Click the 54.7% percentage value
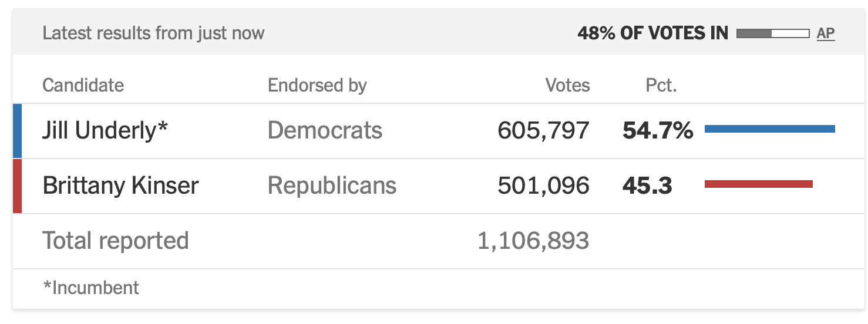 (658, 130)
